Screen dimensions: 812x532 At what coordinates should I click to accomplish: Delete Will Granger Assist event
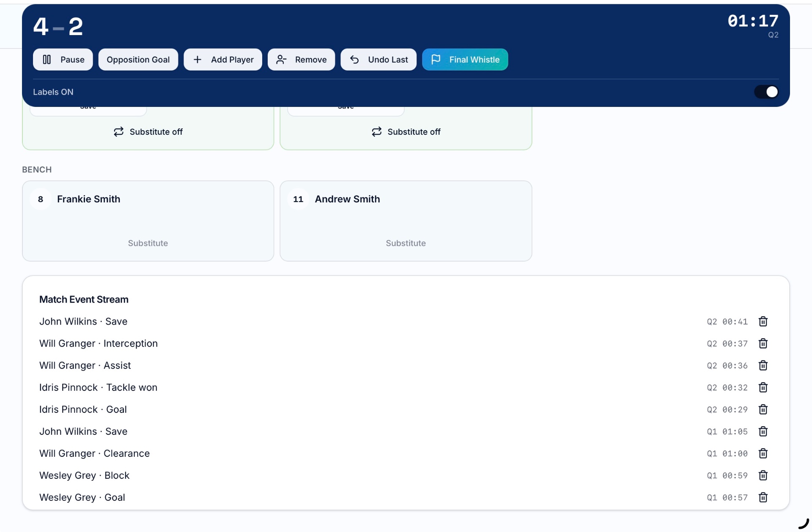(x=763, y=366)
